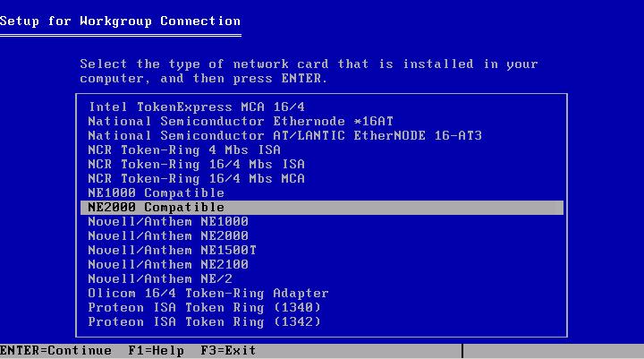Choose Novell/Anthem NE2000 card
This screenshot has height=359, width=644.
tap(168, 236)
